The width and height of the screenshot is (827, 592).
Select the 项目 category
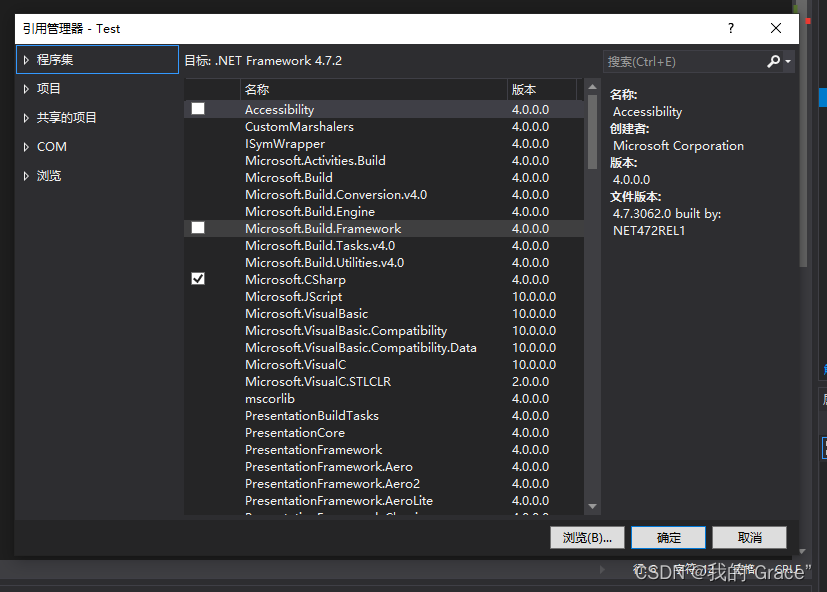coord(98,89)
